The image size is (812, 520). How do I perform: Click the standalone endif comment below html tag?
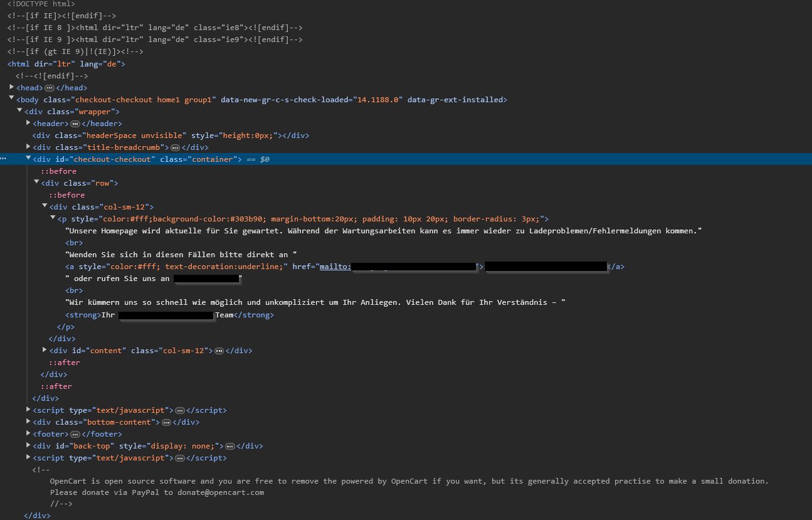coord(52,75)
